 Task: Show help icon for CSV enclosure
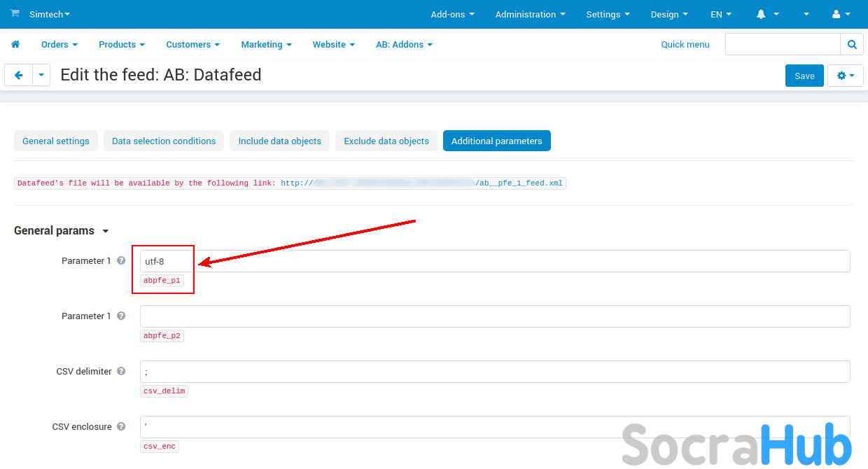tap(121, 426)
